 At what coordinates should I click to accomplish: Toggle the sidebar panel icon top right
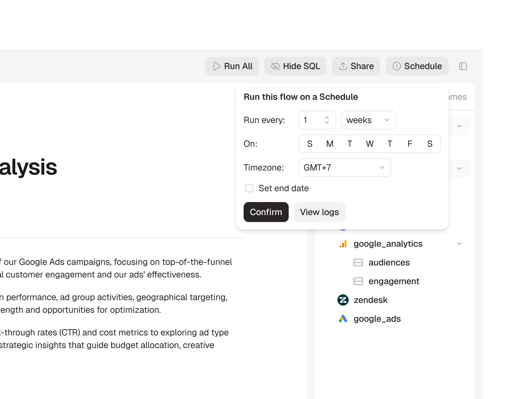tap(463, 66)
